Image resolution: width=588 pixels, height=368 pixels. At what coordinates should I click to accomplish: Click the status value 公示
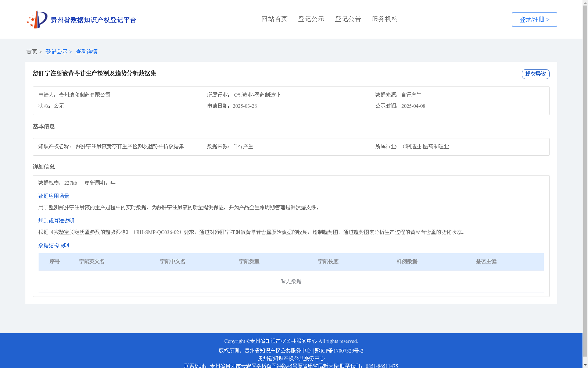click(x=59, y=106)
